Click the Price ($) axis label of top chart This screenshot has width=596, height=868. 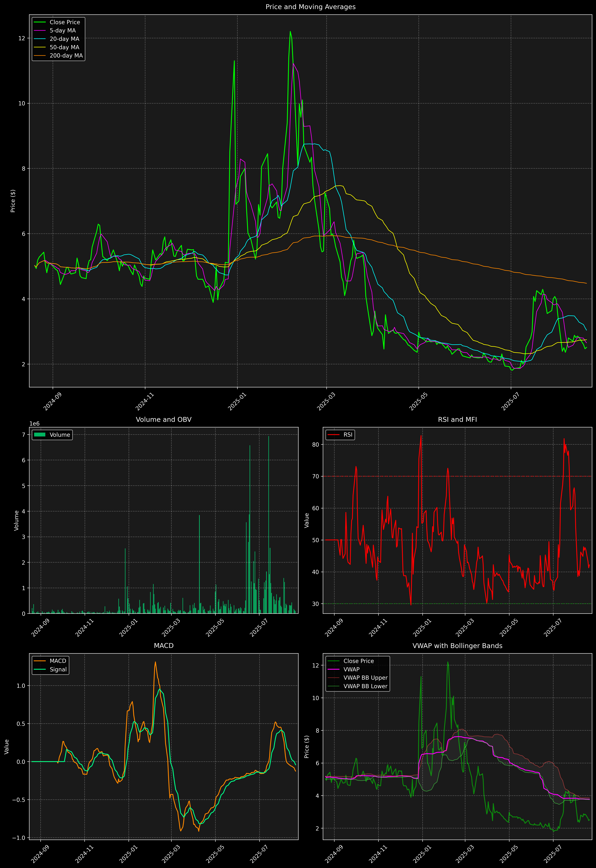click(x=13, y=201)
